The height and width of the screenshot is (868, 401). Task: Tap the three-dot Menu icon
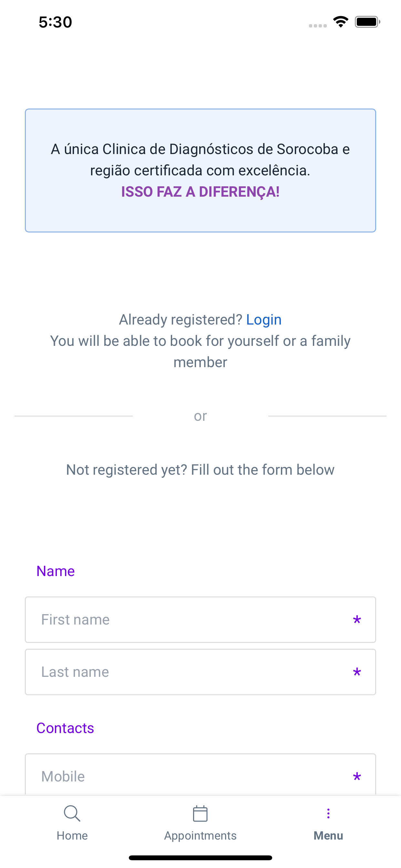click(328, 813)
